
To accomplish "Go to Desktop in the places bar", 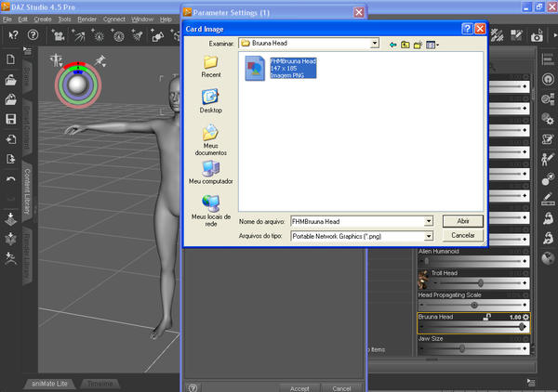I will (x=211, y=101).
